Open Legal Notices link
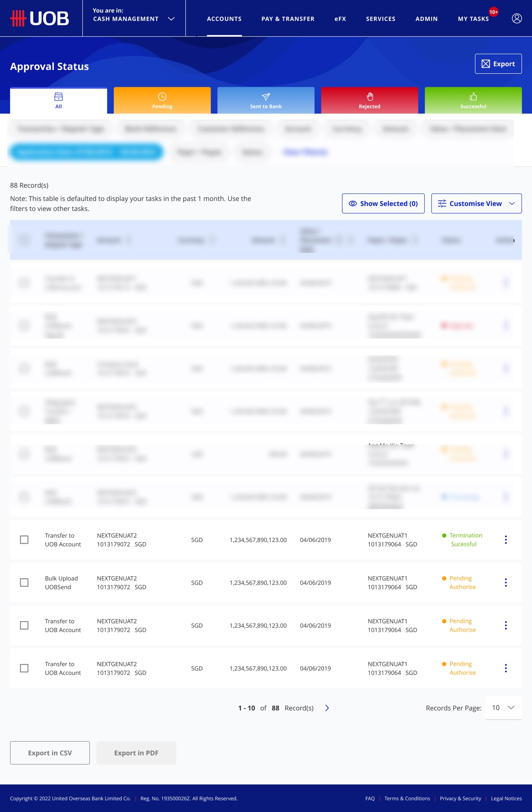Screen dimensions: 532x812 tap(506, 798)
